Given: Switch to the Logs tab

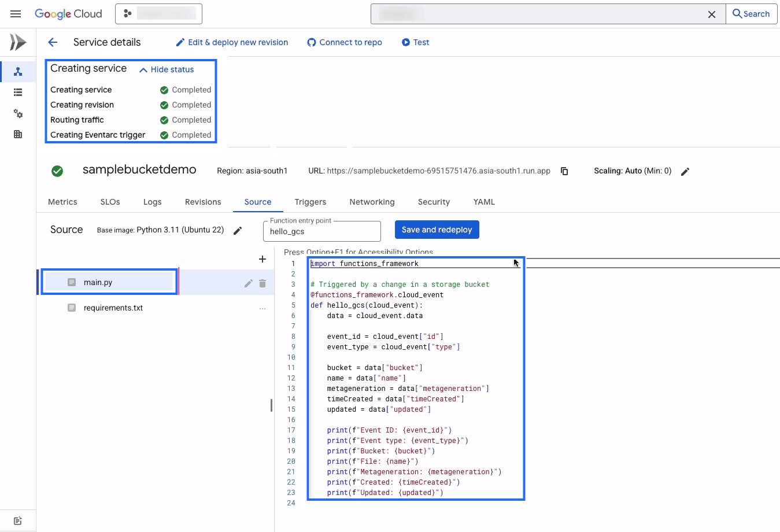Looking at the screenshot, I should (x=152, y=202).
